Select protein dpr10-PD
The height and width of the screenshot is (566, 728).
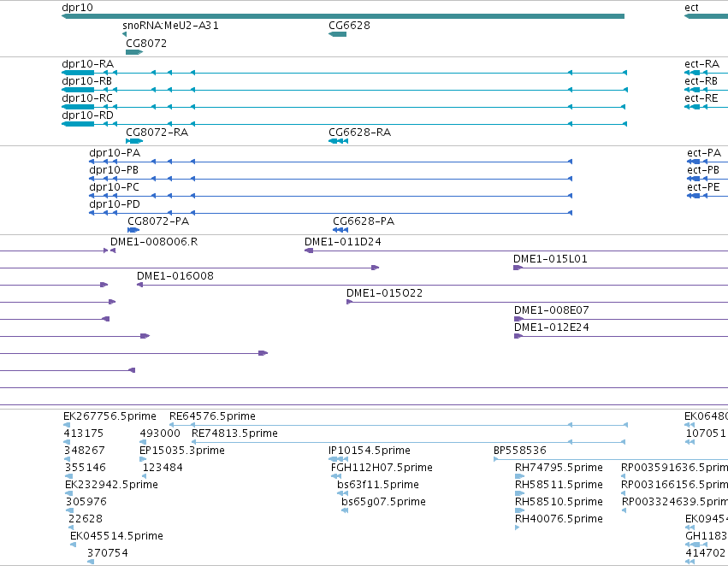pyautogui.click(x=330, y=214)
